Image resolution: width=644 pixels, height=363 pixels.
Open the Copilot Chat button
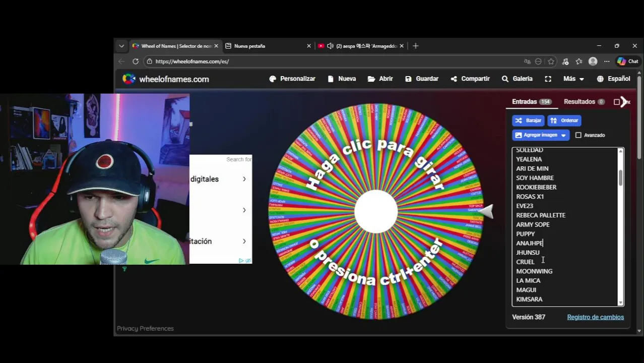click(628, 62)
